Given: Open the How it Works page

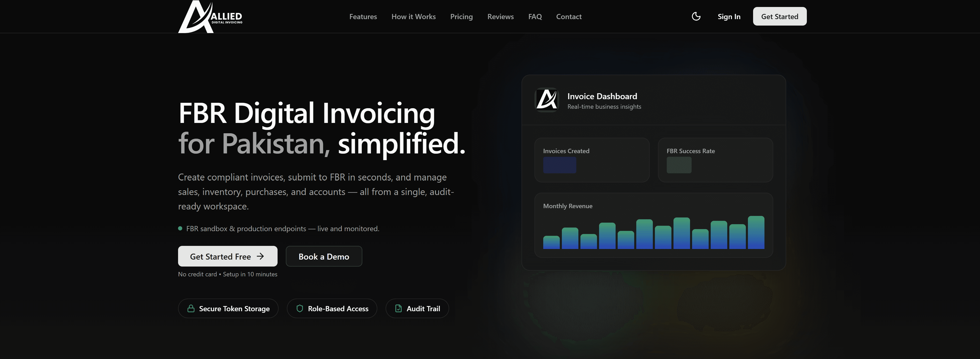Looking at the screenshot, I should pyautogui.click(x=413, y=16).
